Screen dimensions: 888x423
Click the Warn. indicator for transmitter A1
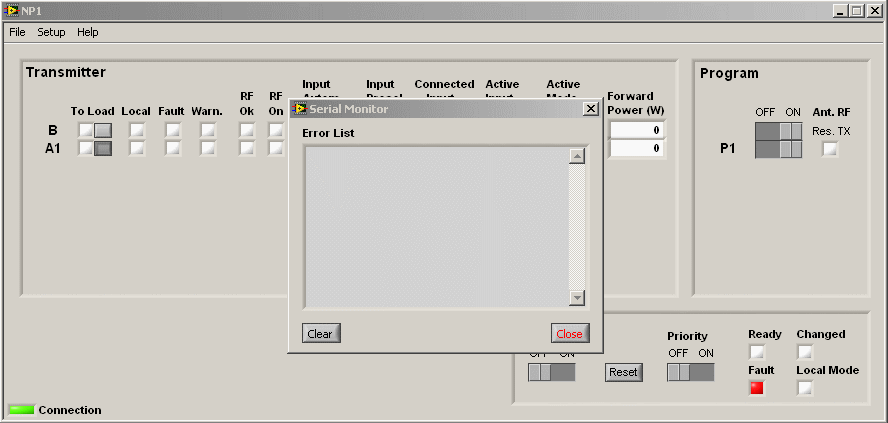pos(208,149)
